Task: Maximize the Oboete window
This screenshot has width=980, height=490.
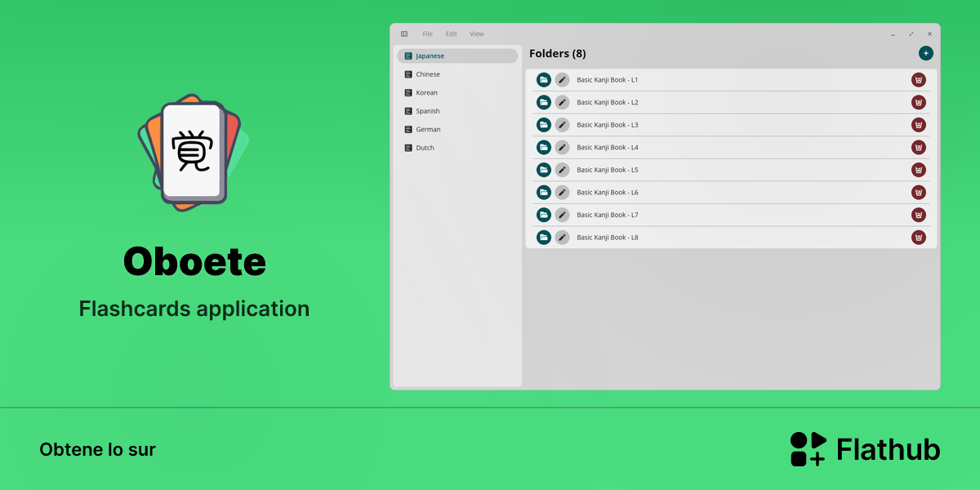Action: pyautogui.click(x=911, y=34)
